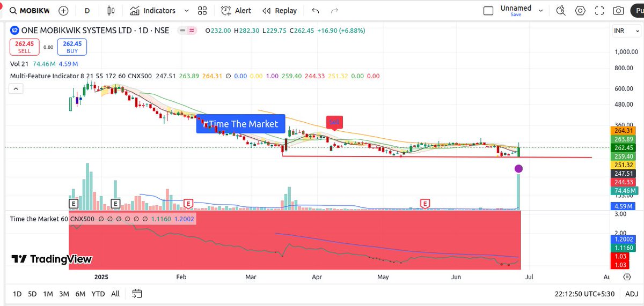The image size is (644, 306).
Task: Select the All time range
Action: click(115, 294)
